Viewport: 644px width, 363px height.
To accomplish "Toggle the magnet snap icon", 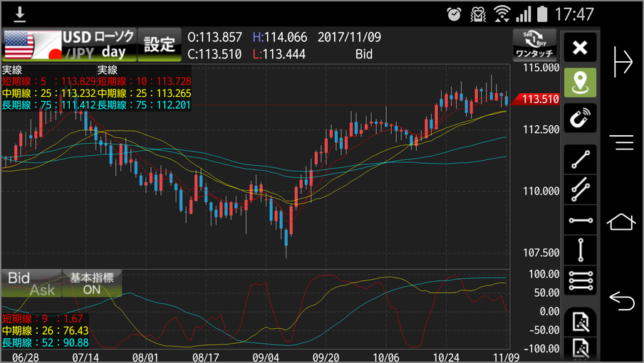I will 581,119.
